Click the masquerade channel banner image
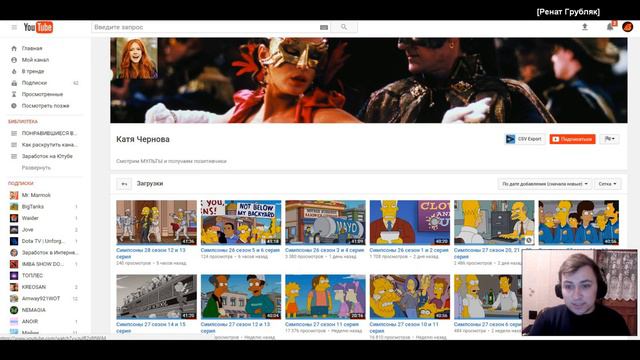 click(369, 80)
